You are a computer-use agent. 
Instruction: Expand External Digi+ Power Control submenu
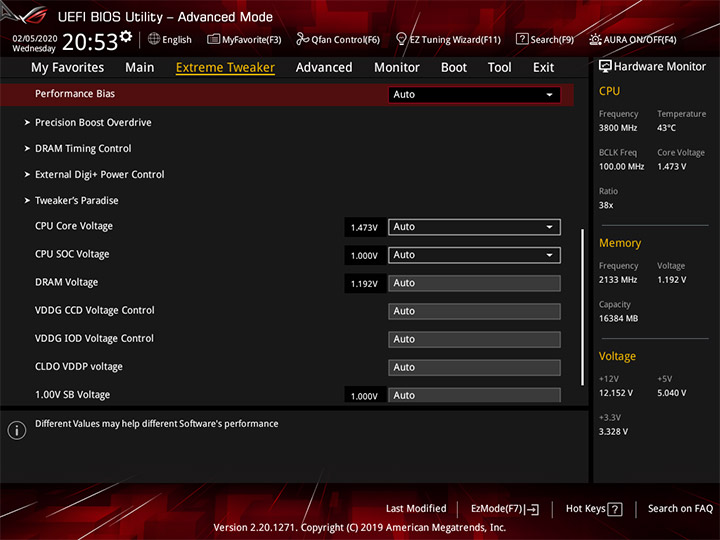pos(99,174)
